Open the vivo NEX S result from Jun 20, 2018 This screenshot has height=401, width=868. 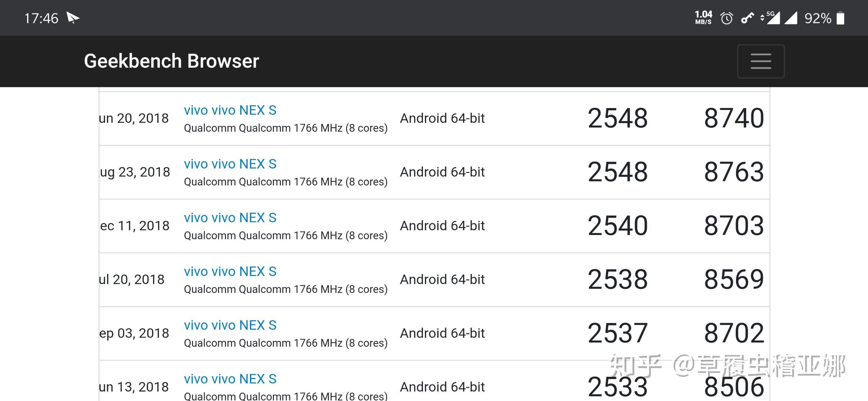point(230,110)
